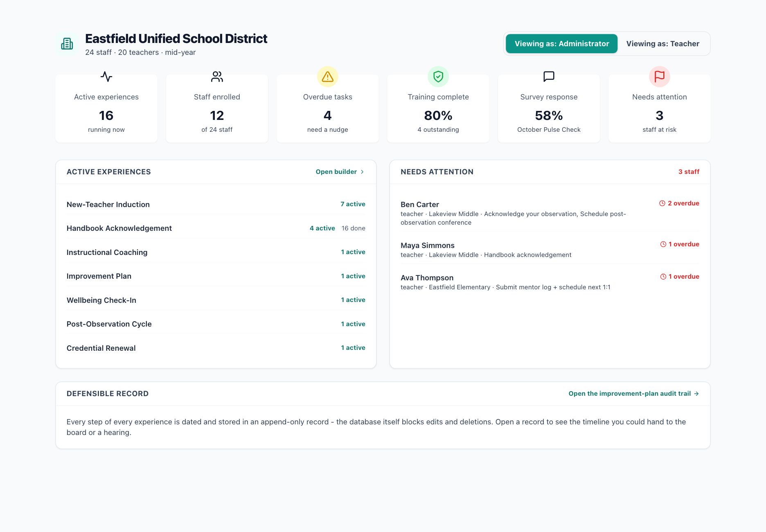Click the 24 staff · 20 teachers subtitle
The height and width of the screenshot is (532, 766).
(140, 52)
